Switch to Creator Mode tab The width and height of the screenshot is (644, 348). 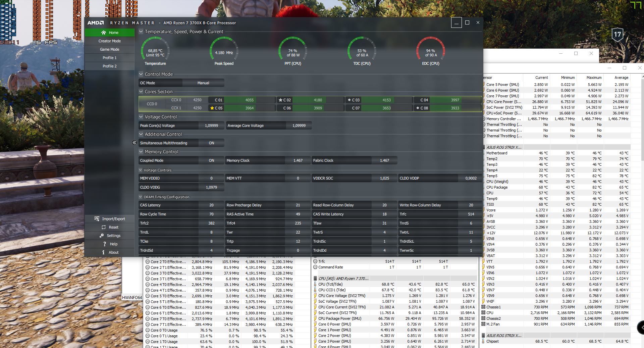click(110, 41)
